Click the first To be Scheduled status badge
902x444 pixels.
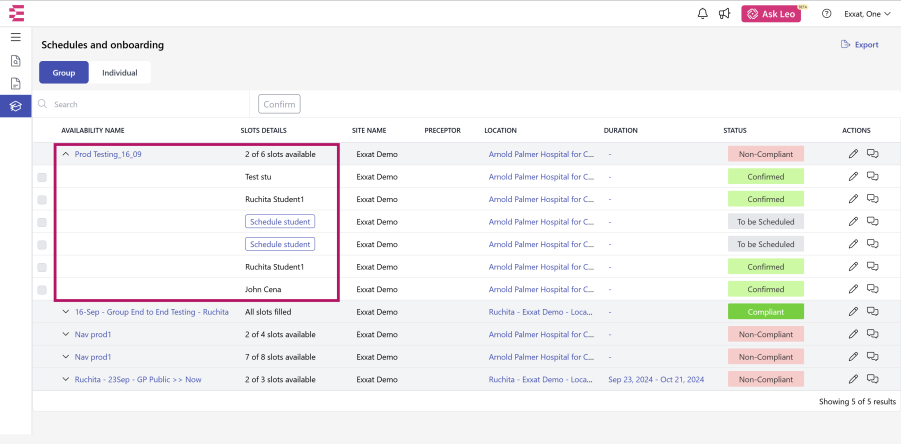(766, 221)
